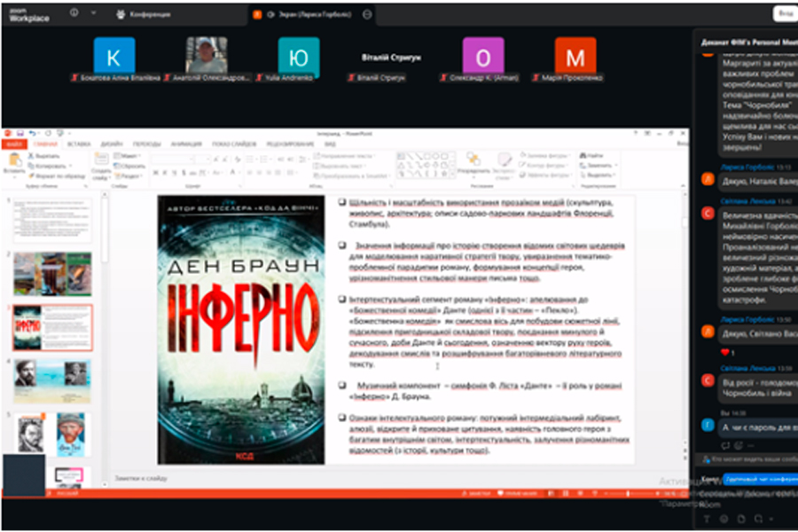Open the Design (ДИЗАЙН) ribbon tab
Viewport: 798px width, 532px height.
click(112, 143)
